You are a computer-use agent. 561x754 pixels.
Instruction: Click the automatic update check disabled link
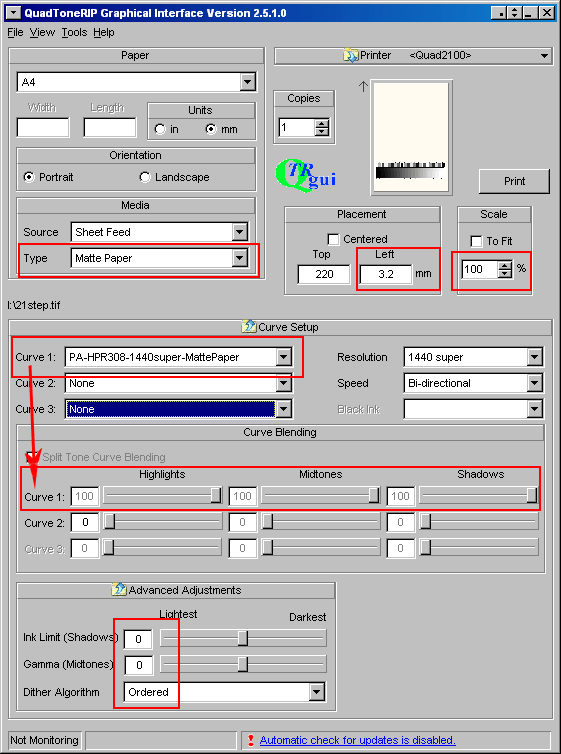357,740
